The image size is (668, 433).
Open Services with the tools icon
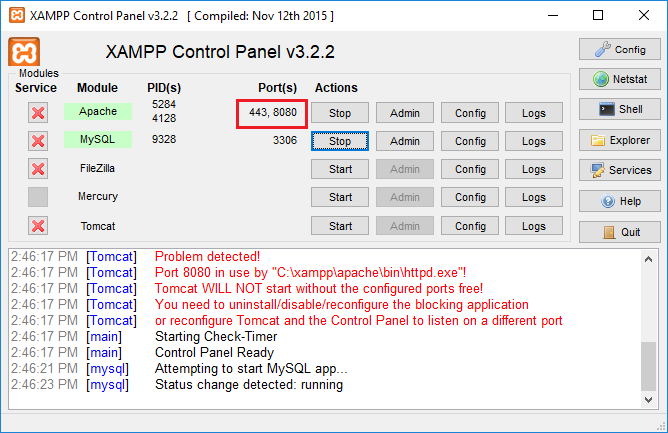click(x=619, y=170)
